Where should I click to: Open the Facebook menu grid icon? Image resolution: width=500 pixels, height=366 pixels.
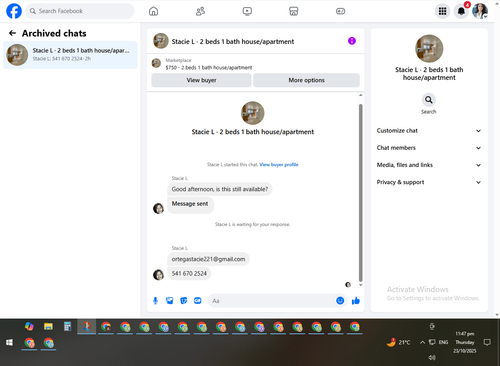(442, 11)
